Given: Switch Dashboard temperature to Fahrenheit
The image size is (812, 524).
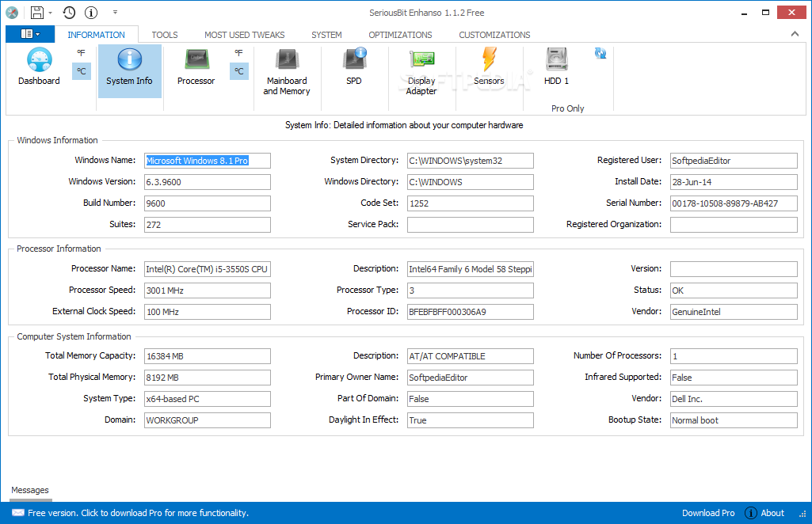Looking at the screenshot, I should [x=82, y=53].
